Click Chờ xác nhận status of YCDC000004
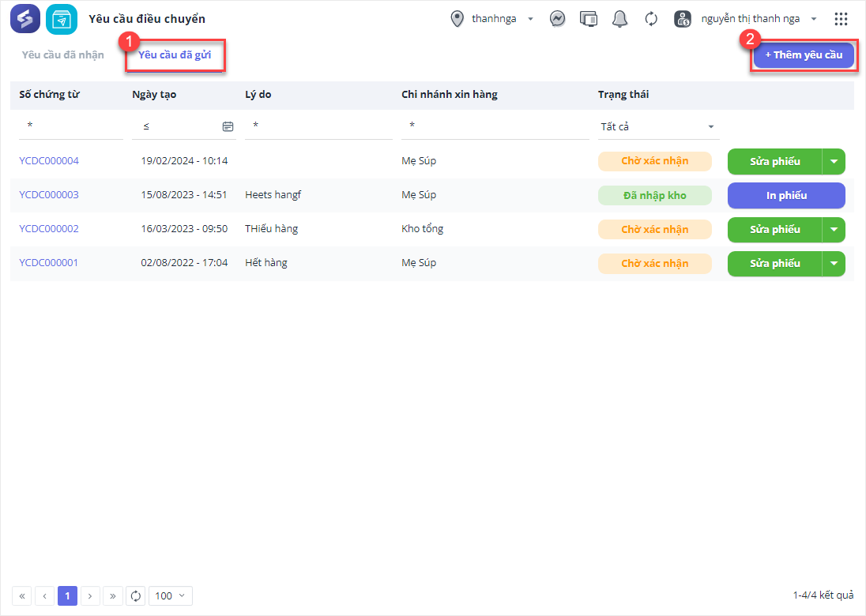 (x=655, y=161)
